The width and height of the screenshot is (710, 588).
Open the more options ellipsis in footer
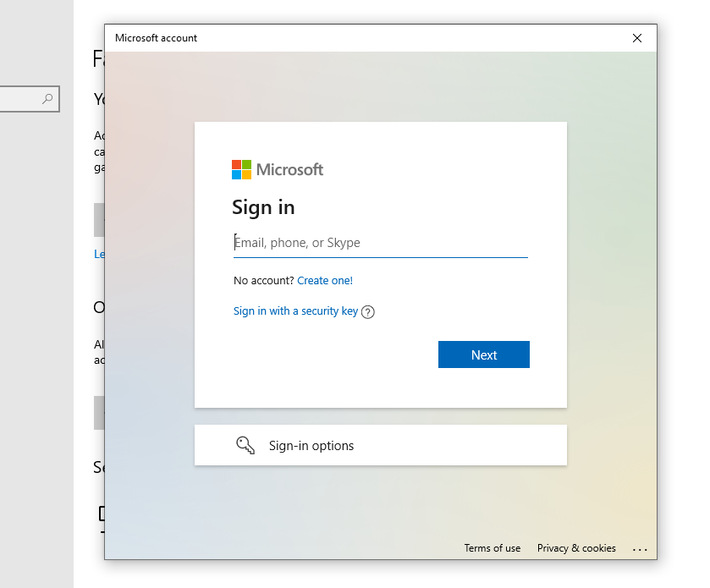point(640,550)
